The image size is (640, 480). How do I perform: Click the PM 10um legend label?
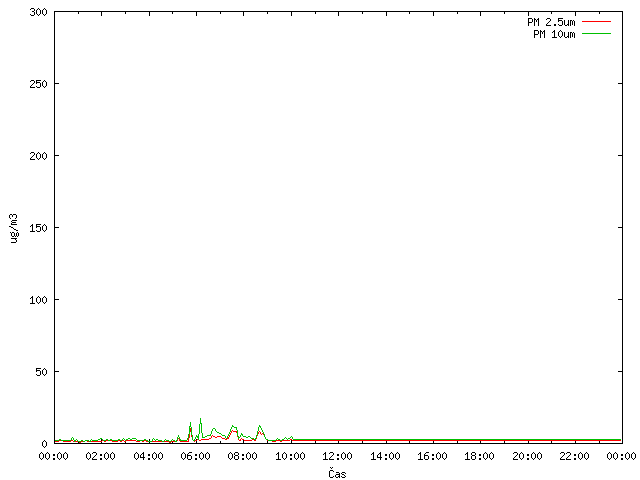554,34
